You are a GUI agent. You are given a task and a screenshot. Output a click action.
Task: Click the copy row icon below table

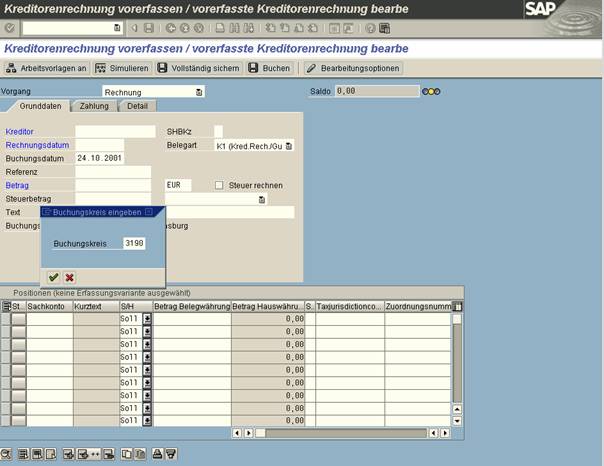pyautogui.click(x=126, y=454)
